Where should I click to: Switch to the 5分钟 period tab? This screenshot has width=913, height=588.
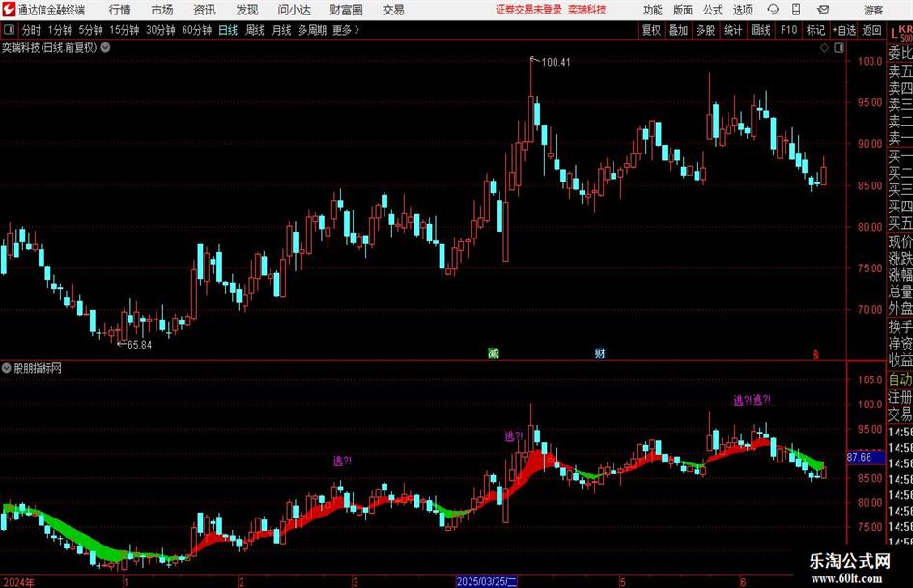(90, 30)
